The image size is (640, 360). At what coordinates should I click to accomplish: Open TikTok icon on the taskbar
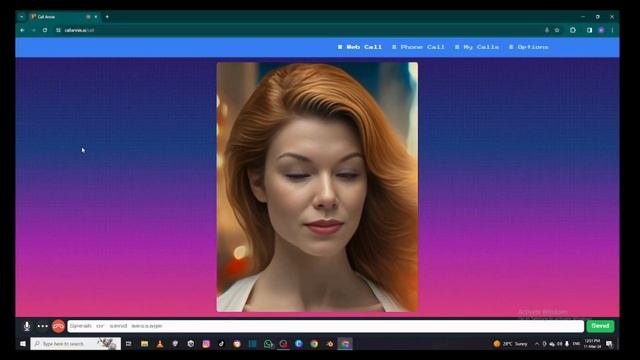(222, 344)
